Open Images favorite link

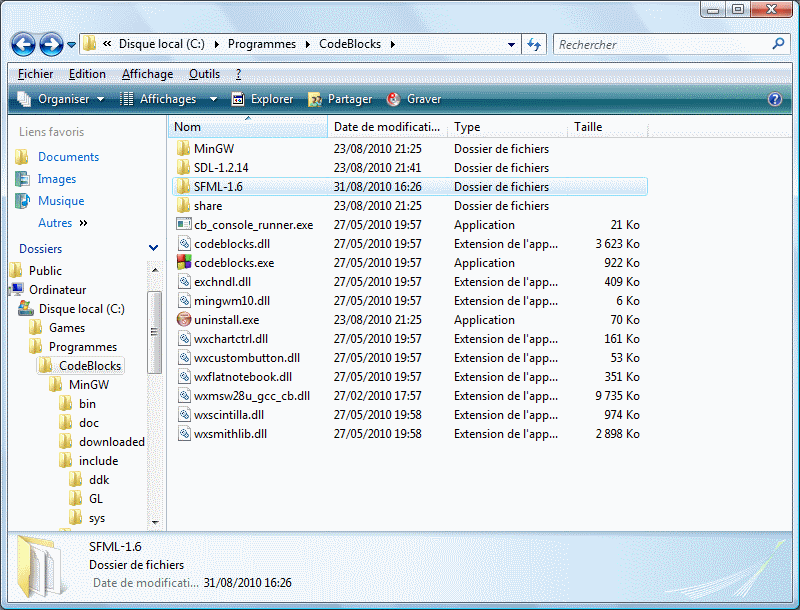[x=57, y=179]
